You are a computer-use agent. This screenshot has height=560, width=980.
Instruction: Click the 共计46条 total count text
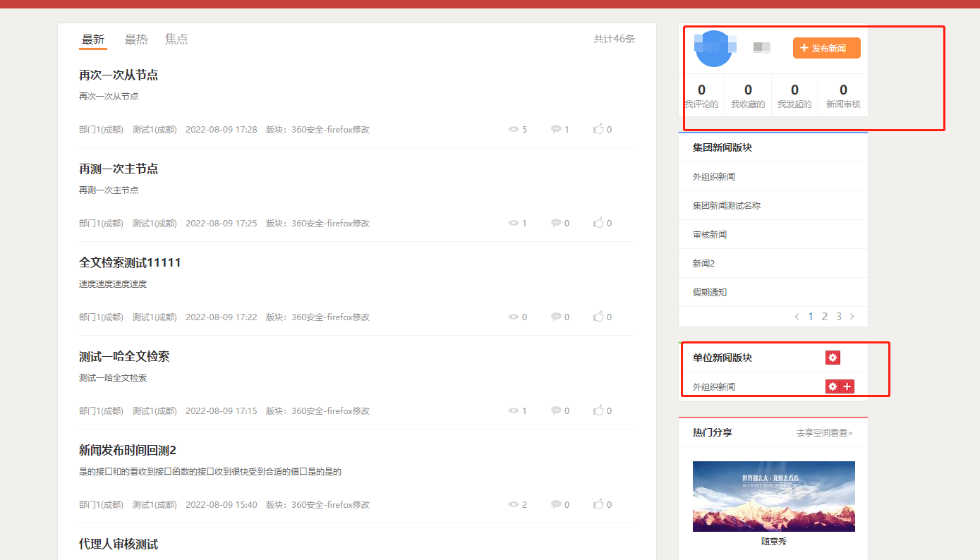tap(615, 39)
